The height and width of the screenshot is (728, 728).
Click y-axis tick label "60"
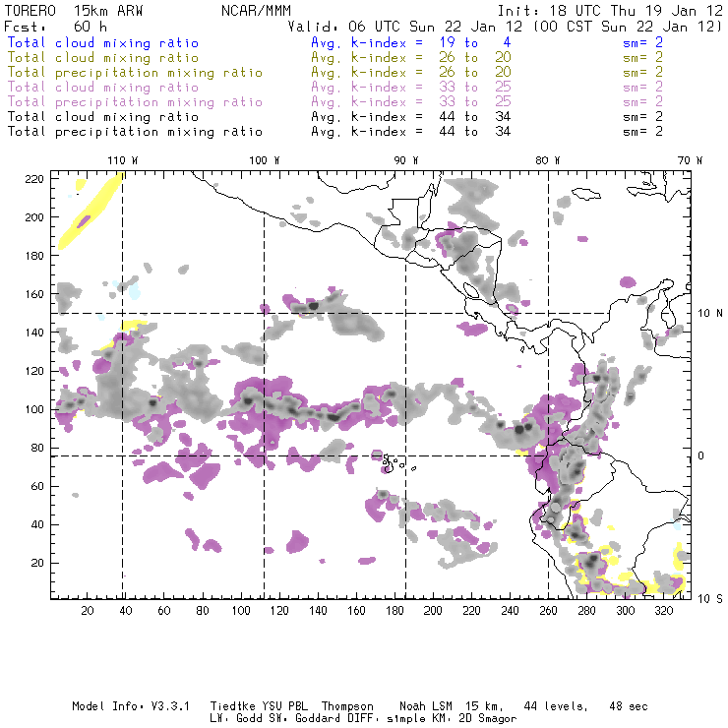pyautogui.click(x=37, y=487)
